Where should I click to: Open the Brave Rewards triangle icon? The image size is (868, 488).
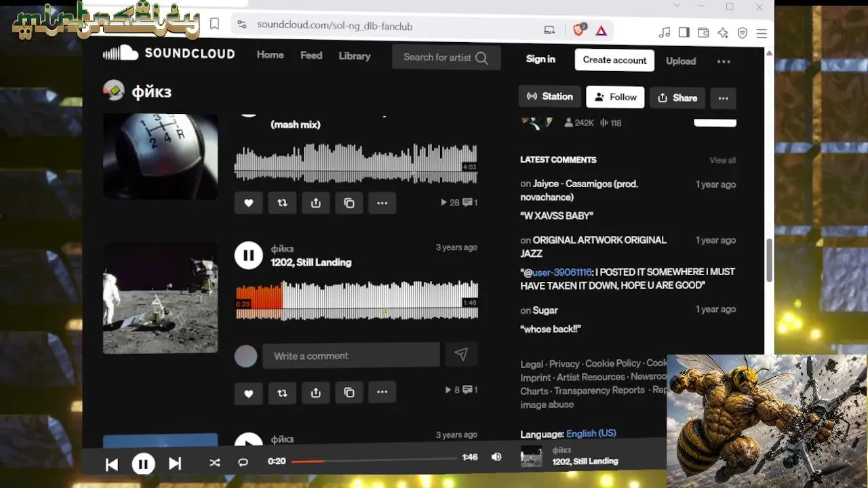(601, 30)
